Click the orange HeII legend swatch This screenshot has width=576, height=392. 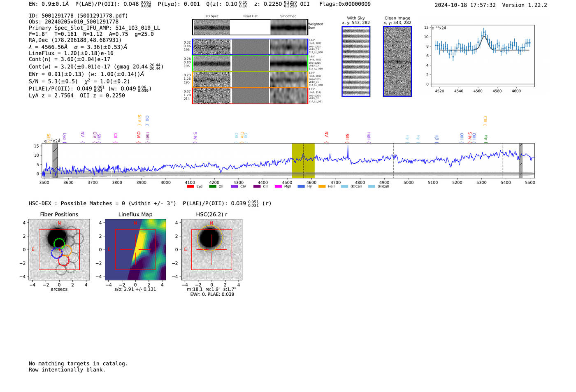(322, 187)
